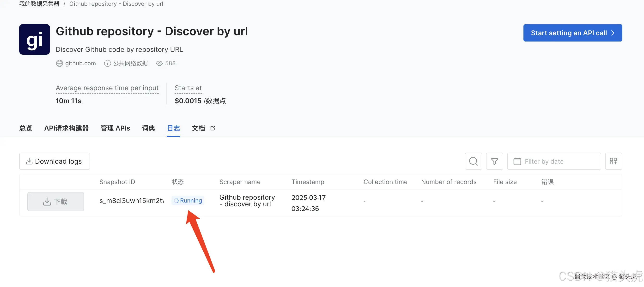This screenshot has height=287, width=644.
Task: Click the search magnifier icon
Action: (473, 161)
